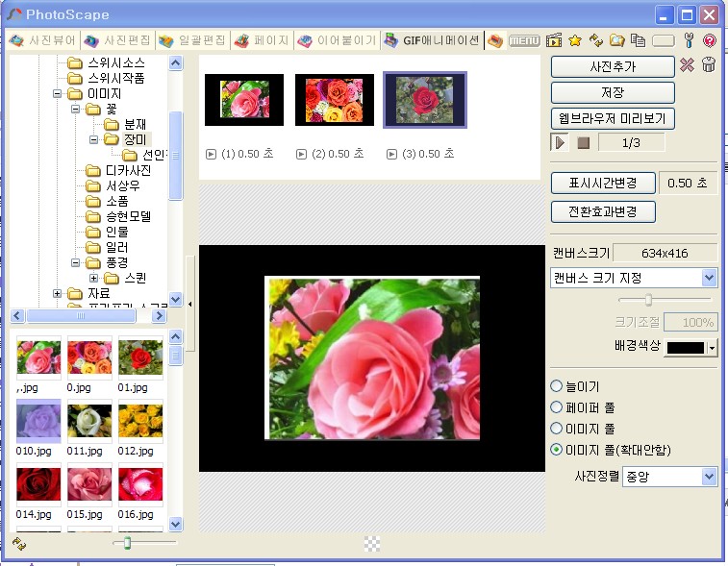The width and height of the screenshot is (728, 566).
Task: Expand the 자료 folder tree node
Action: 57,293
